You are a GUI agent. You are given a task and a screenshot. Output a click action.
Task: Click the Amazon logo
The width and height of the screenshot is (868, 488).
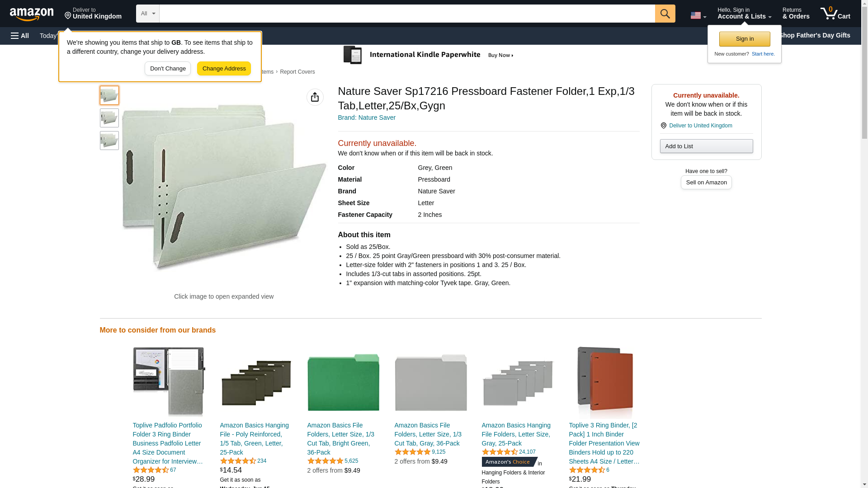[32, 14]
